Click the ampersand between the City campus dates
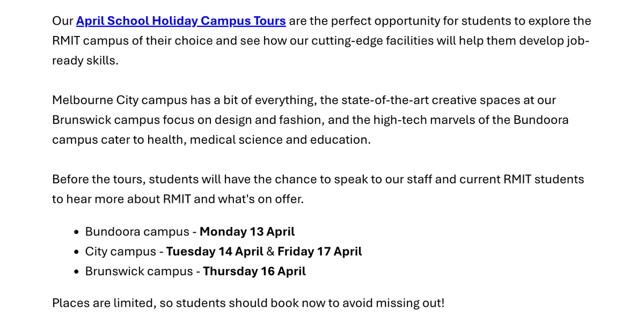Screen dimensions: 644x315 point(270,252)
